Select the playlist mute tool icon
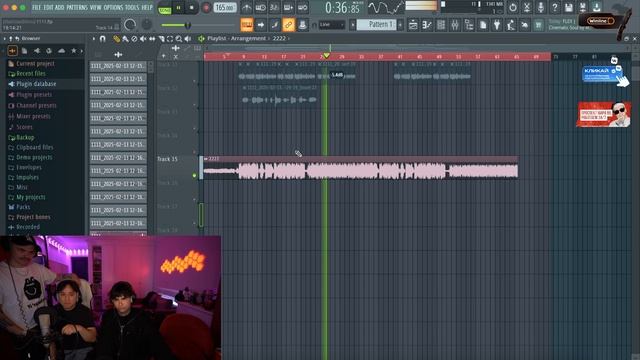The width and height of the screenshot is (640, 360). click(143, 39)
